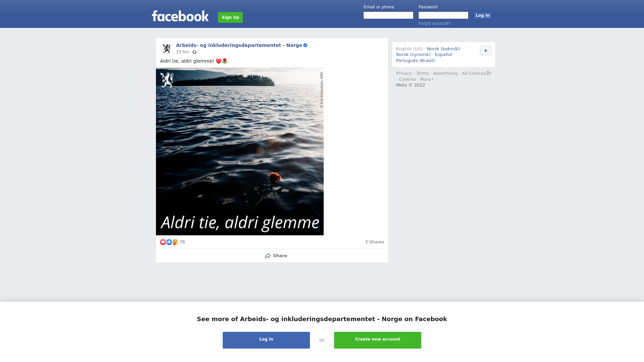Click the Facebook logo
The image size is (644, 362).
pos(180,16)
